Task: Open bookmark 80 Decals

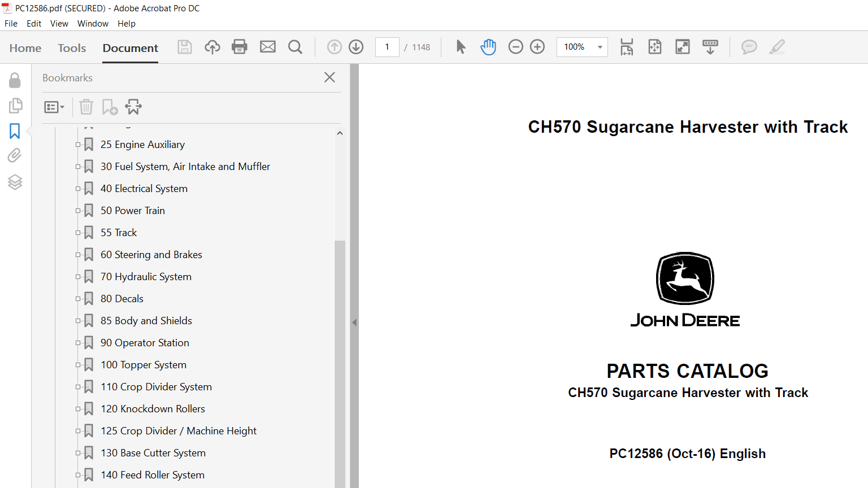Action: [122, 299]
